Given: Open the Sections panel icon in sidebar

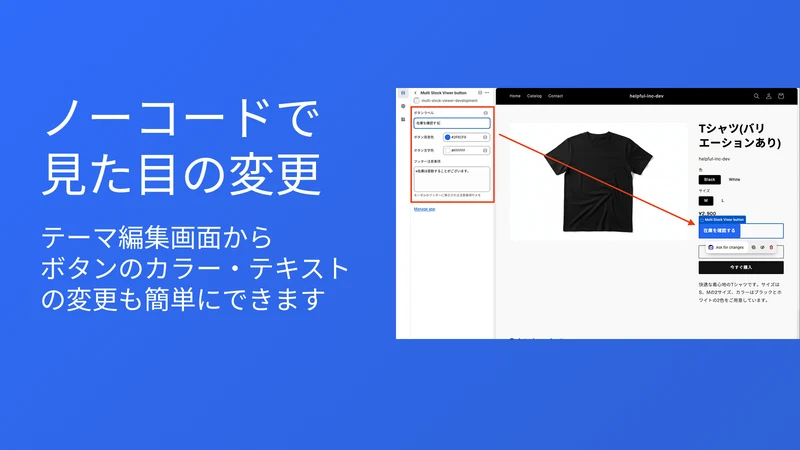Looking at the screenshot, I should 403,93.
